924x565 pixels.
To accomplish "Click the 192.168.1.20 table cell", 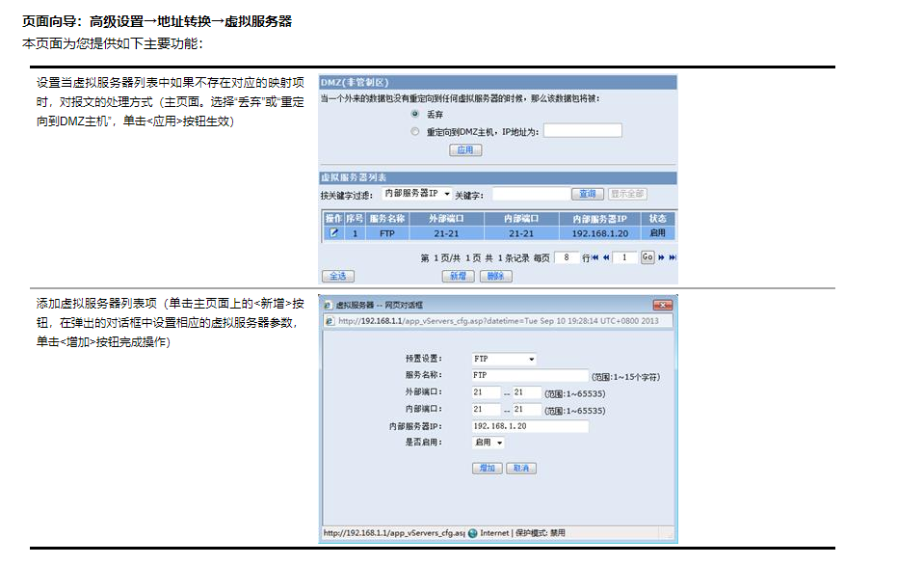I will pyautogui.click(x=600, y=233).
